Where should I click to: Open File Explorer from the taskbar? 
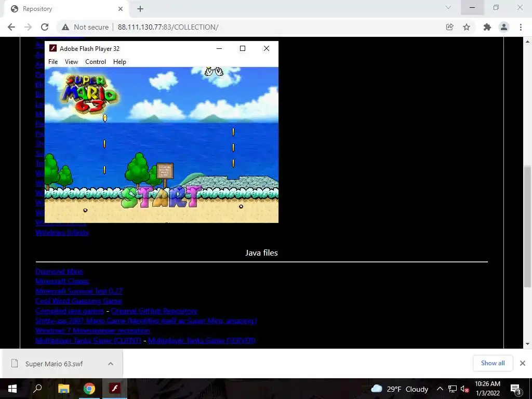[63, 389]
